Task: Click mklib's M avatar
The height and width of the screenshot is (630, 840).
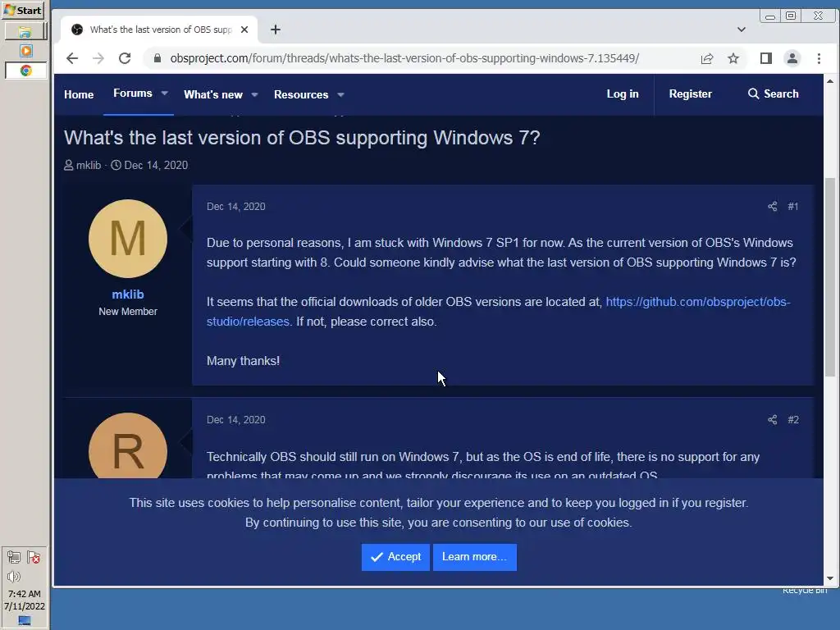Action: pyautogui.click(x=128, y=239)
